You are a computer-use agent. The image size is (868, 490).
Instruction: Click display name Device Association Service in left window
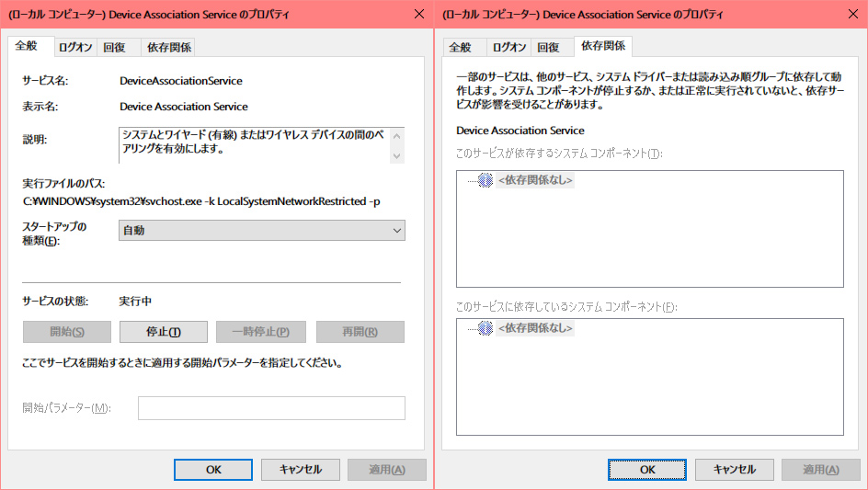point(184,107)
